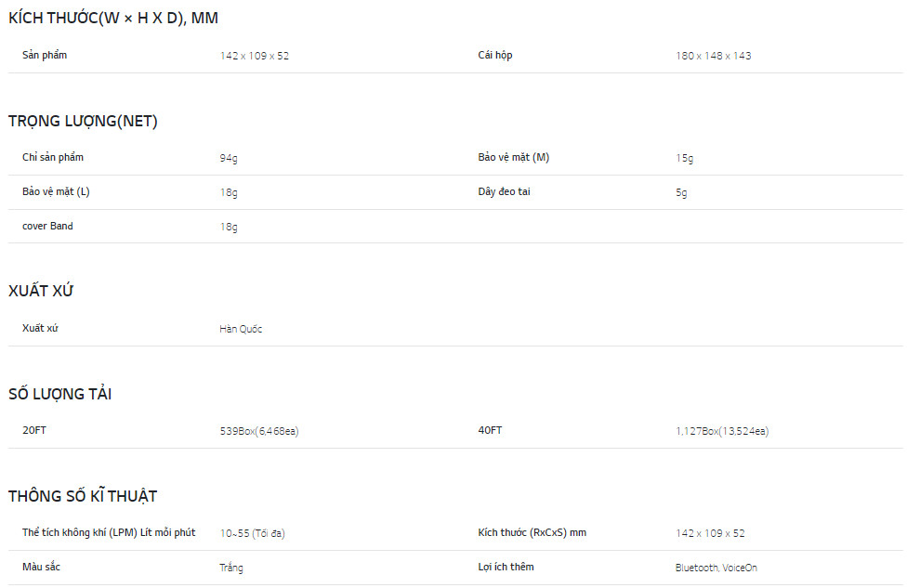This screenshot has width=907, height=588.
Task: Click the Cái hộp label
Action: pyautogui.click(x=495, y=55)
